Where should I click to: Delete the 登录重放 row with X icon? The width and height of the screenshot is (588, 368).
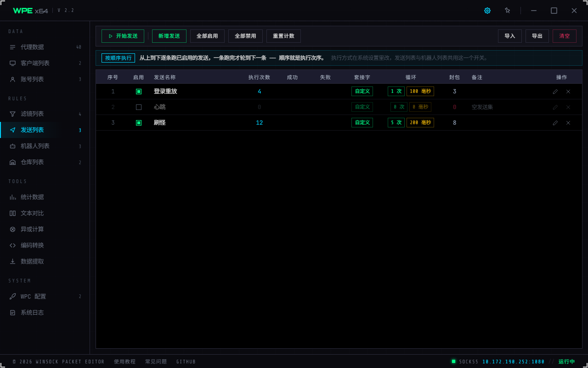point(568,92)
